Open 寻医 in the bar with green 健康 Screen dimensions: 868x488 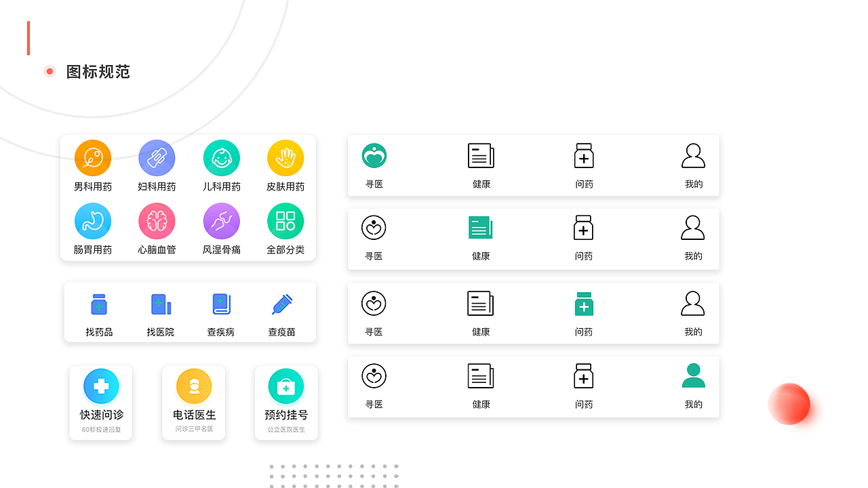[x=374, y=237]
